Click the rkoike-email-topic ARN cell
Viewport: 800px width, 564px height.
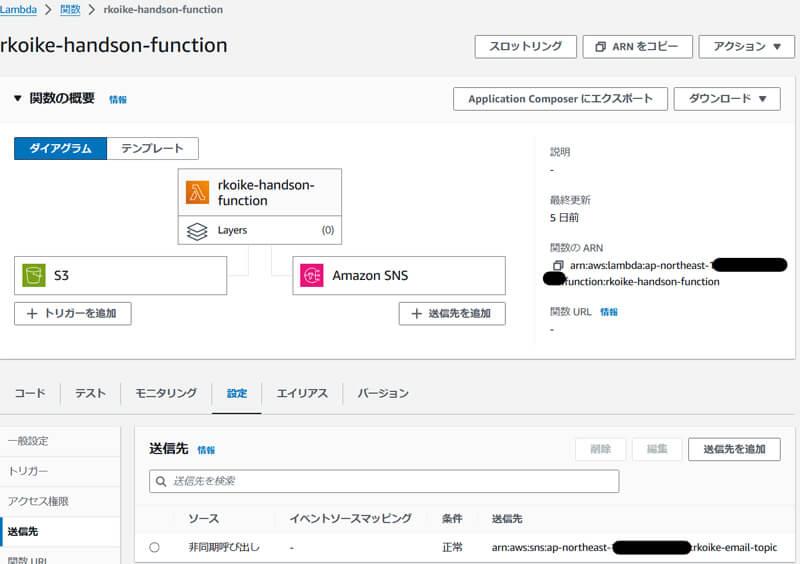point(634,548)
